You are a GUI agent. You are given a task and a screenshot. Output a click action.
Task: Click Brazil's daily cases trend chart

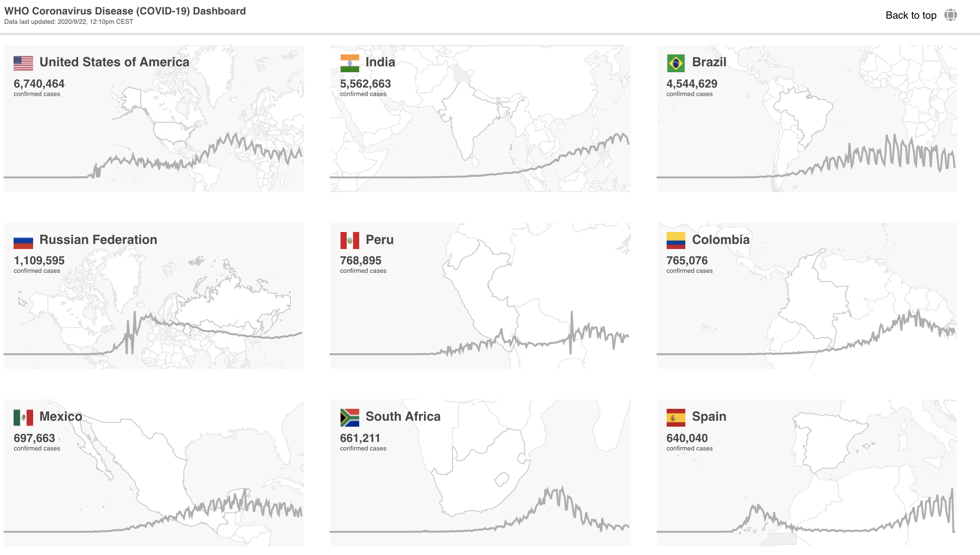click(x=806, y=156)
